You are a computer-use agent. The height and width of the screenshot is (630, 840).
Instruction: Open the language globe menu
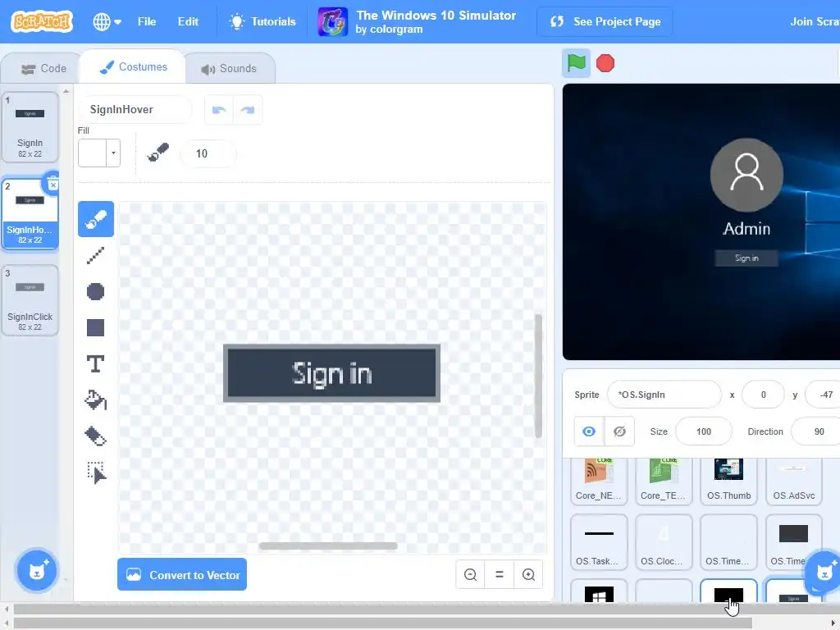pyautogui.click(x=107, y=21)
